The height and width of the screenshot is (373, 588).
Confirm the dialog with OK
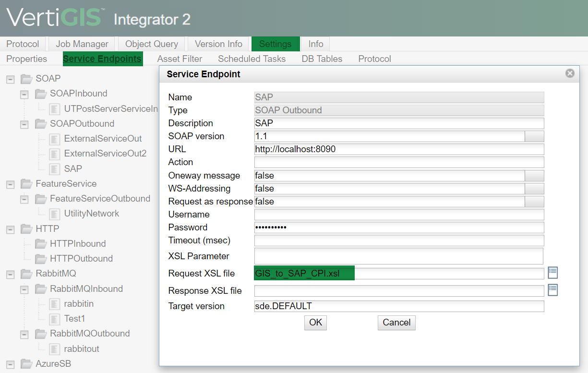[x=315, y=323]
